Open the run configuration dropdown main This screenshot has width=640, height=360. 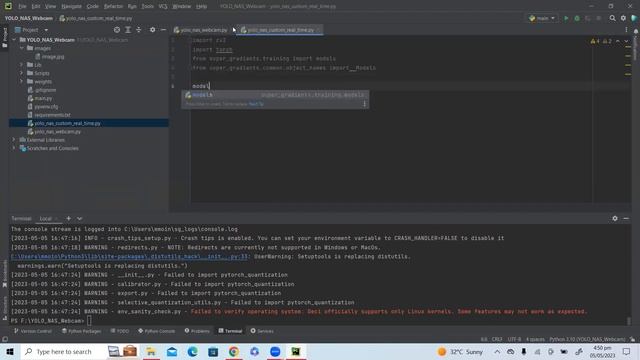point(542,18)
